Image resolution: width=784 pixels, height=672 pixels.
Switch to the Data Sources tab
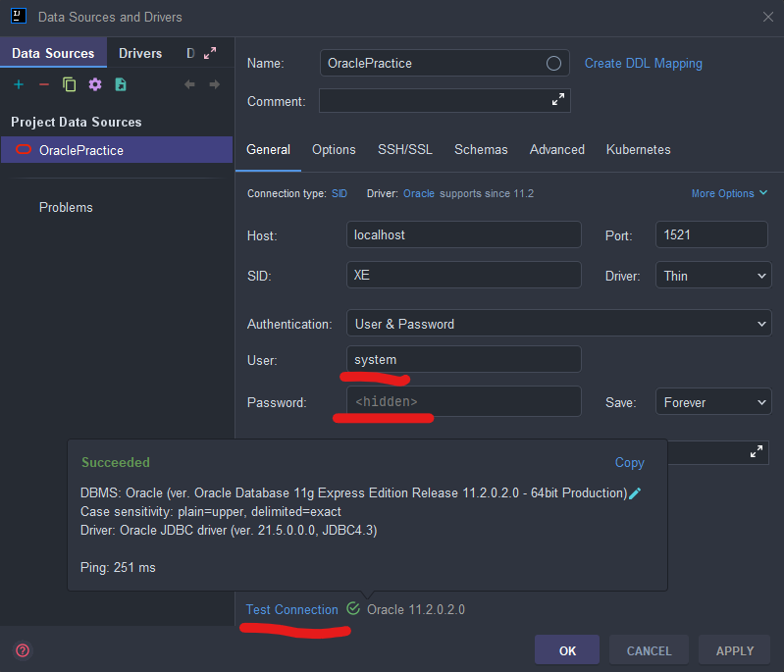53,53
